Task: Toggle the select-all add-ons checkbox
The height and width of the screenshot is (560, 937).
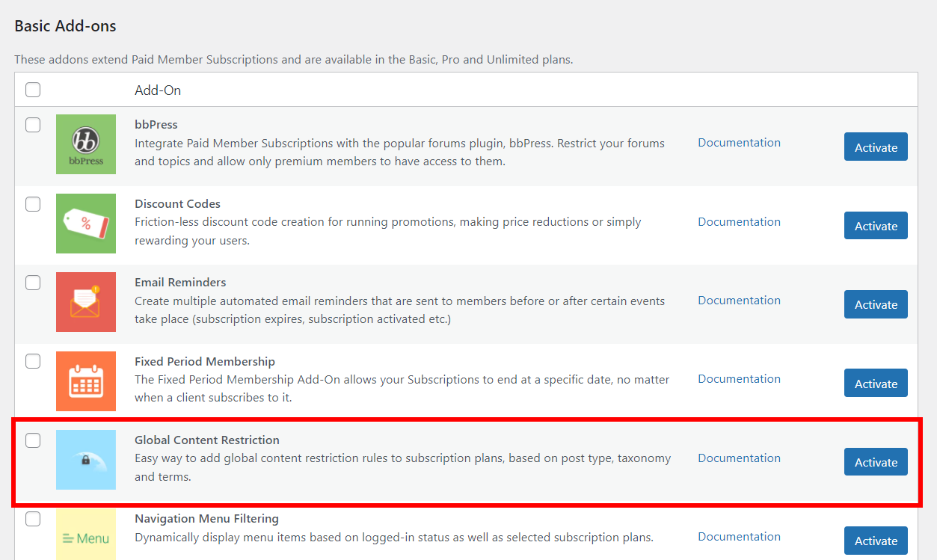Action: [33, 90]
